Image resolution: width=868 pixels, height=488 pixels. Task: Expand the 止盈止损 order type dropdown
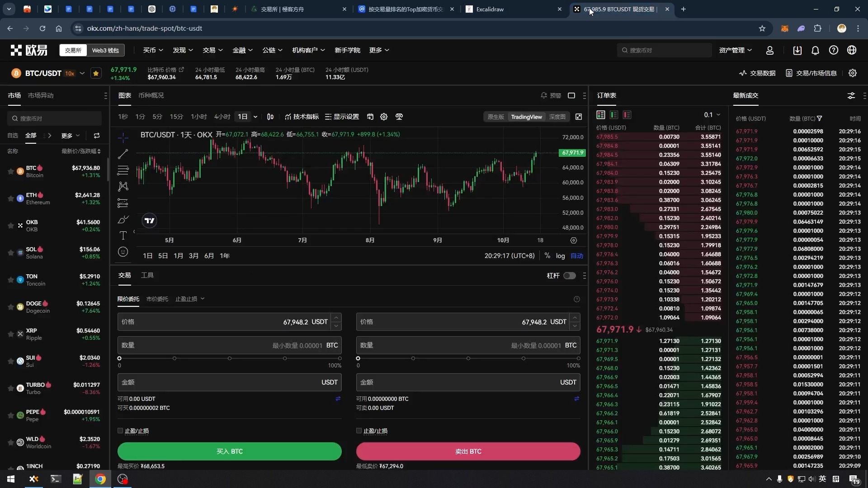(x=190, y=299)
